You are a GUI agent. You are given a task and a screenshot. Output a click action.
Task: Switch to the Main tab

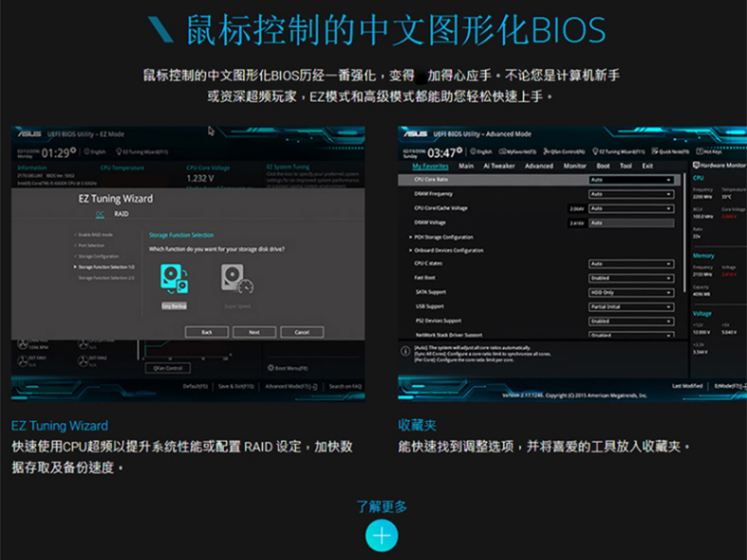pyautogui.click(x=466, y=166)
